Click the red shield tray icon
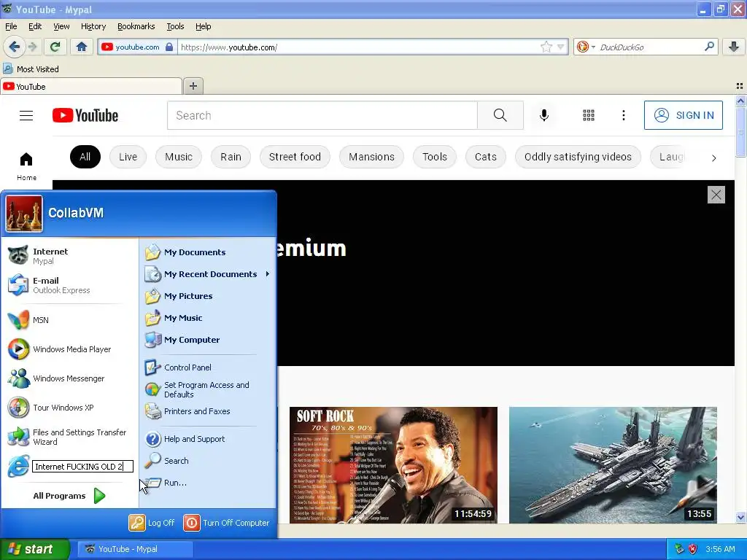 692,549
